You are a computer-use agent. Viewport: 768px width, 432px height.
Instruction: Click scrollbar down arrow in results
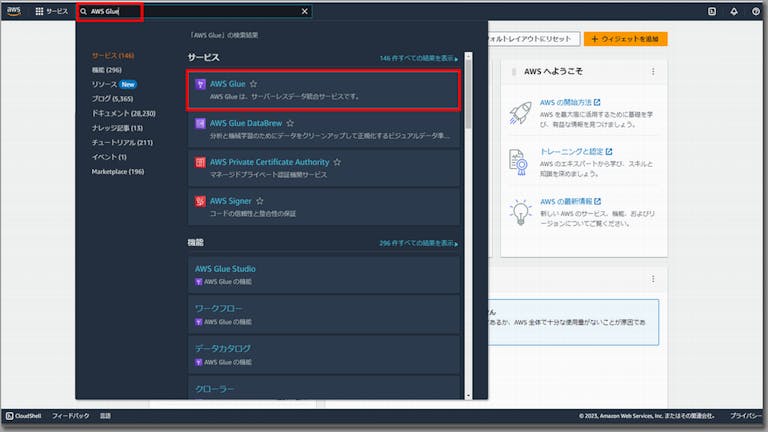click(468, 396)
